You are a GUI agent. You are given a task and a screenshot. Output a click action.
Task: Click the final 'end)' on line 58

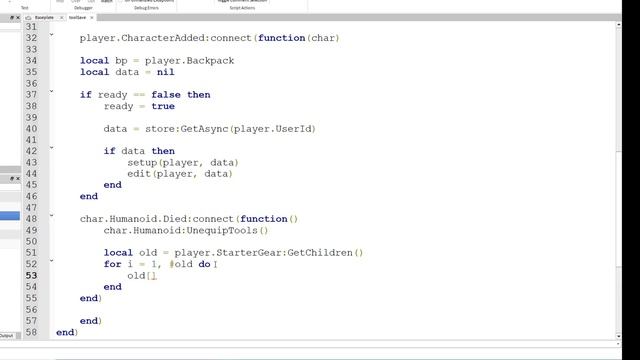pyautogui.click(x=67, y=332)
